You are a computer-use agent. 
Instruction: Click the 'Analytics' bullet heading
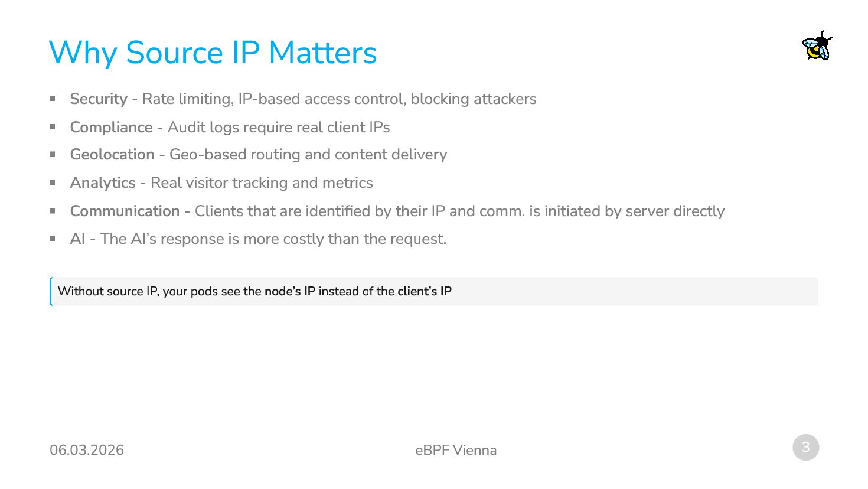click(x=103, y=183)
